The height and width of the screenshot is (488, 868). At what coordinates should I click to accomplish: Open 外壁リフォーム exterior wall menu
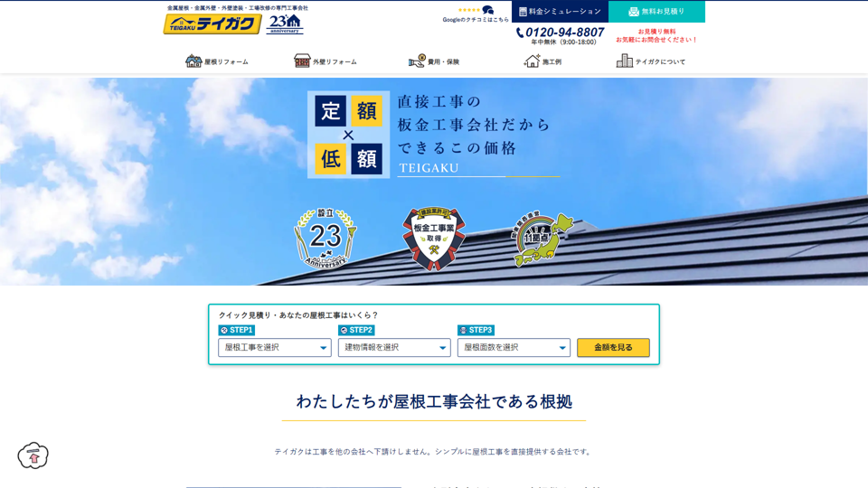click(x=325, y=61)
